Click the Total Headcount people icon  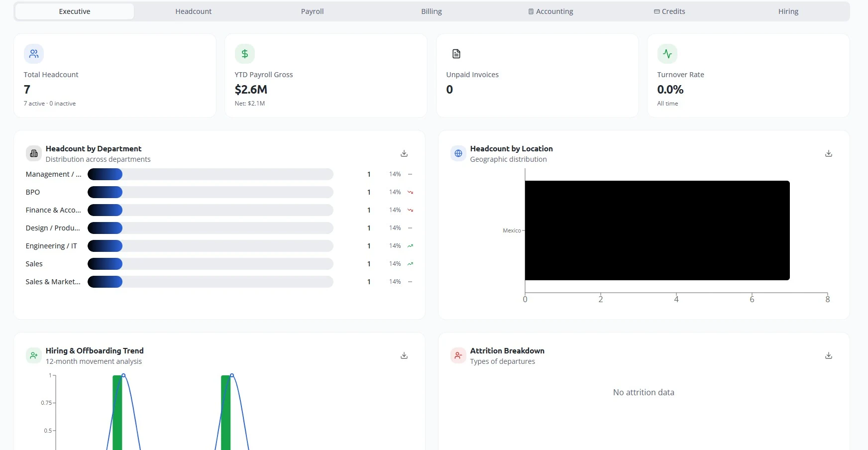34,54
